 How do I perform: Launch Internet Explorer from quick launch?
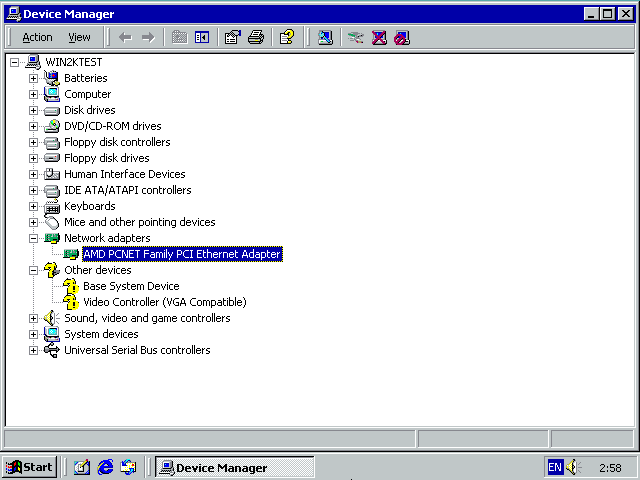tap(105, 467)
